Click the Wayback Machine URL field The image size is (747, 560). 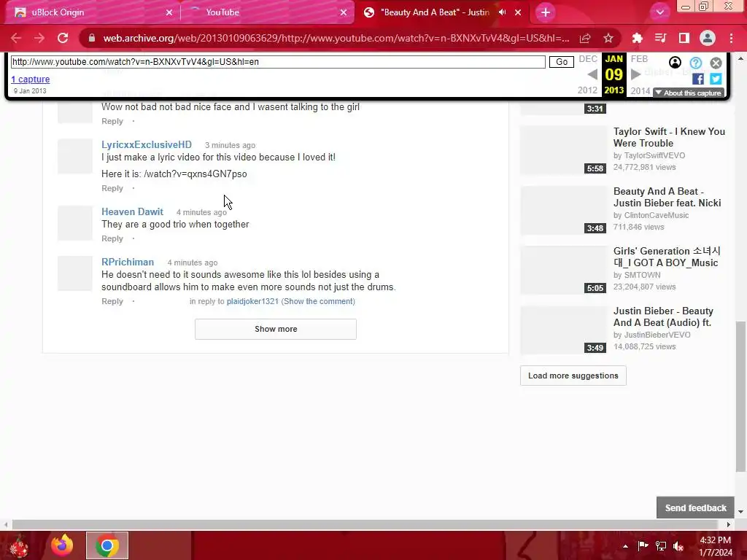click(278, 62)
